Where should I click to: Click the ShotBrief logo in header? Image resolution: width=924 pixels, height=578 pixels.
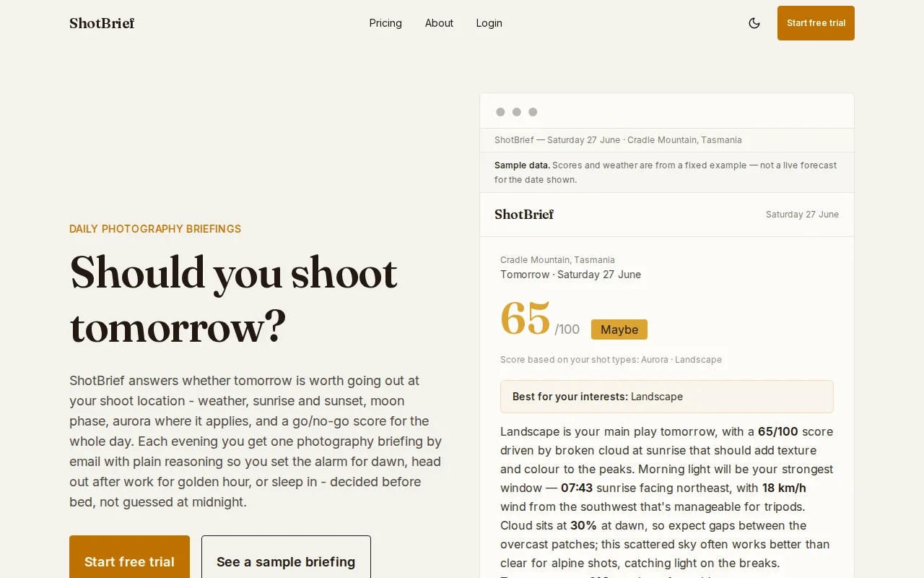coord(102,23)
